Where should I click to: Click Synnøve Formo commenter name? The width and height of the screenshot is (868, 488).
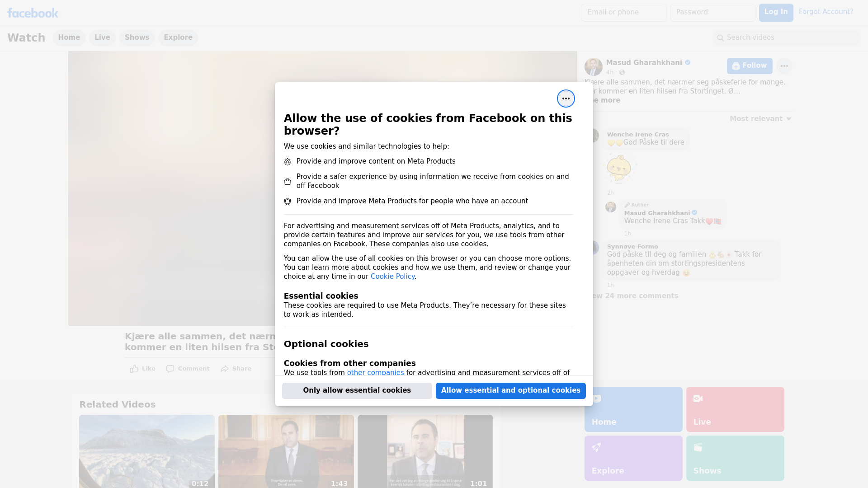coord(632,247)
